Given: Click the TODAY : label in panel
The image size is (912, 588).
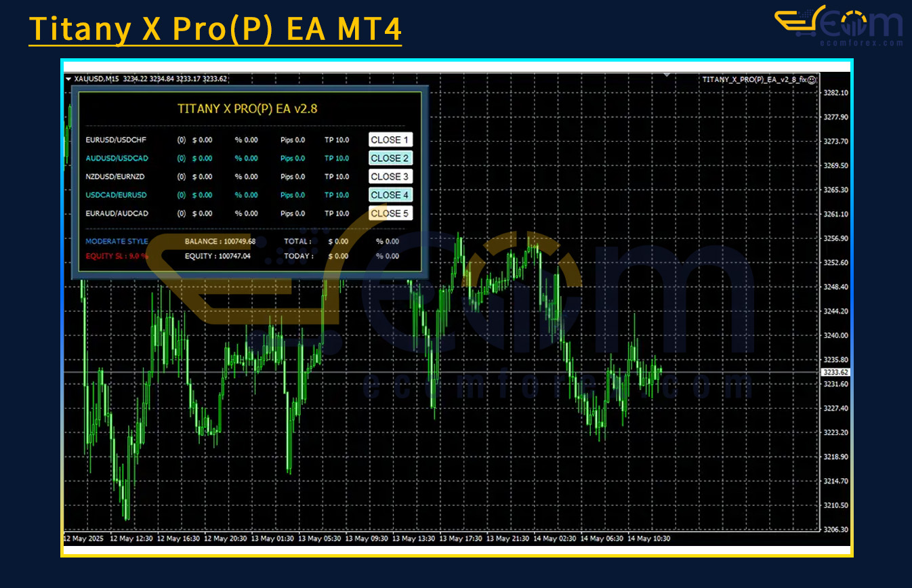Looking at the screenshot, I should click(x=299, y=256).
